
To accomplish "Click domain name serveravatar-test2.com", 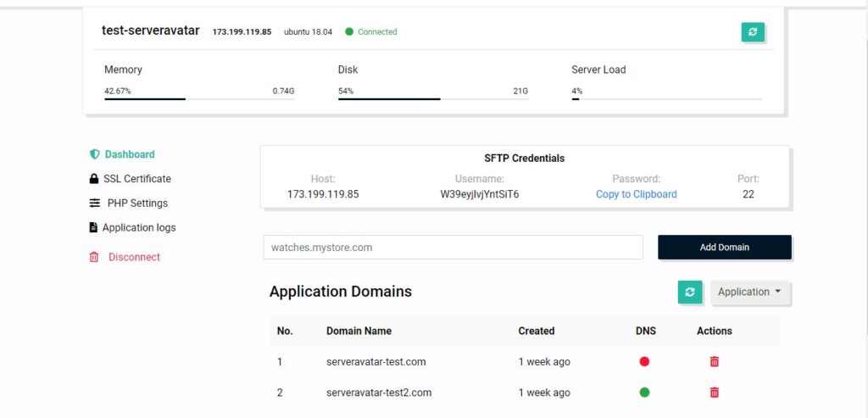I will coord(379,393).
